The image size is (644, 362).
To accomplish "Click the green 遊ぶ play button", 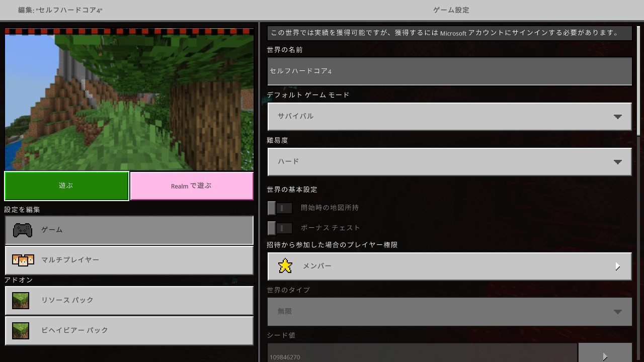I will pos(66,186).
